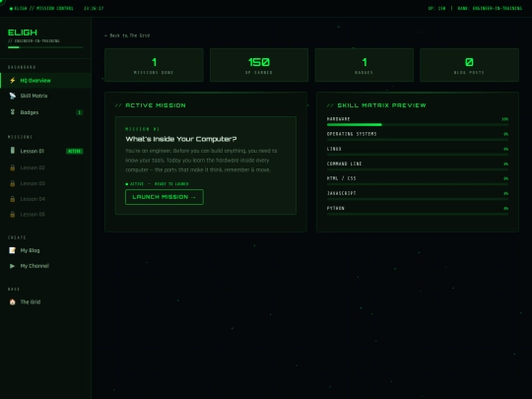Image resolution: width=532 pixels, height=399 pixels.
Task: Click the mission title What's Inside Your Computer?
Action: [x=181, y=139]
